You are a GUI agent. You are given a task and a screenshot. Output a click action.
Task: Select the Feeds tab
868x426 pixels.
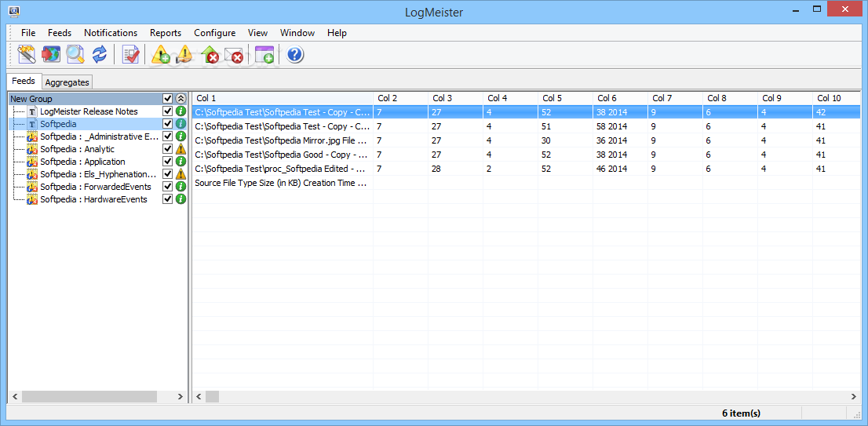24,81
